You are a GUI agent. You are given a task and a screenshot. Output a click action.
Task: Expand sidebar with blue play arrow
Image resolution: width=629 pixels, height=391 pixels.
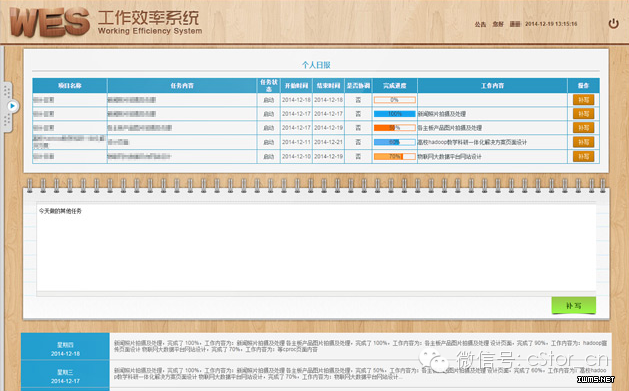point(12,106)
